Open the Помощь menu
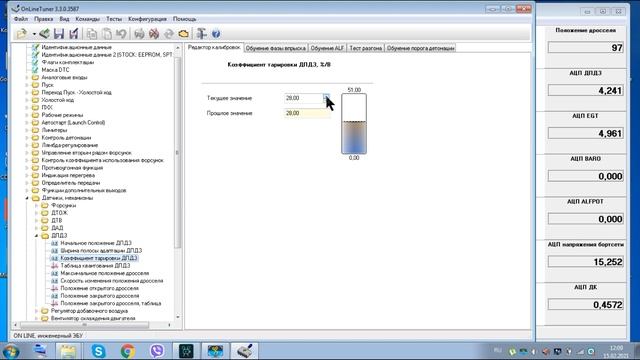The height and width of the screenshot is (360, 640). (184, 19)
